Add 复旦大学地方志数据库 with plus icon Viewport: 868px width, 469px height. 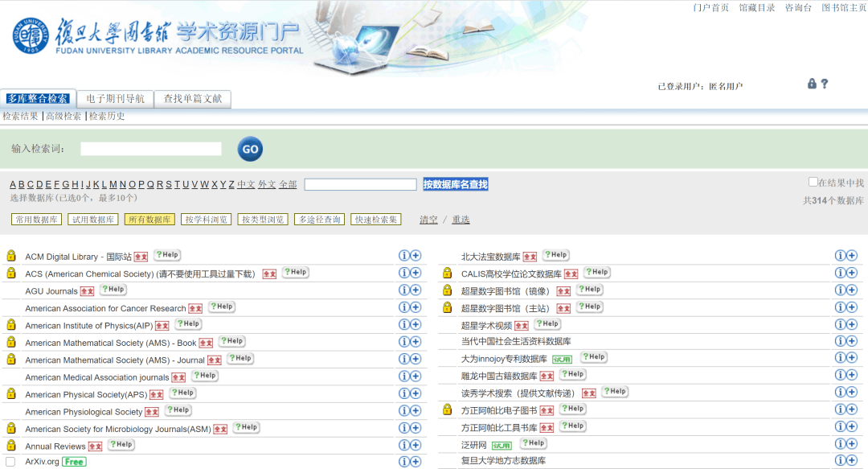tap(852, 460)
